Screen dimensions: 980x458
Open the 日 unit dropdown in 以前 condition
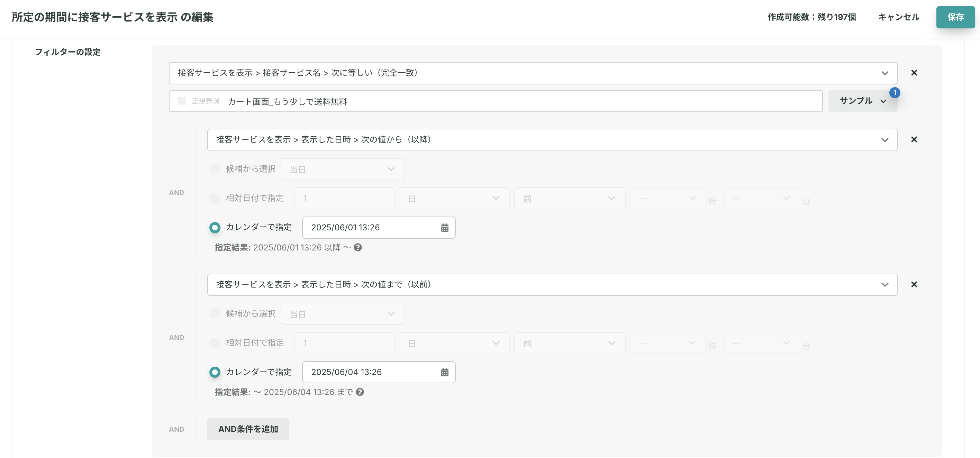(454, 343)
